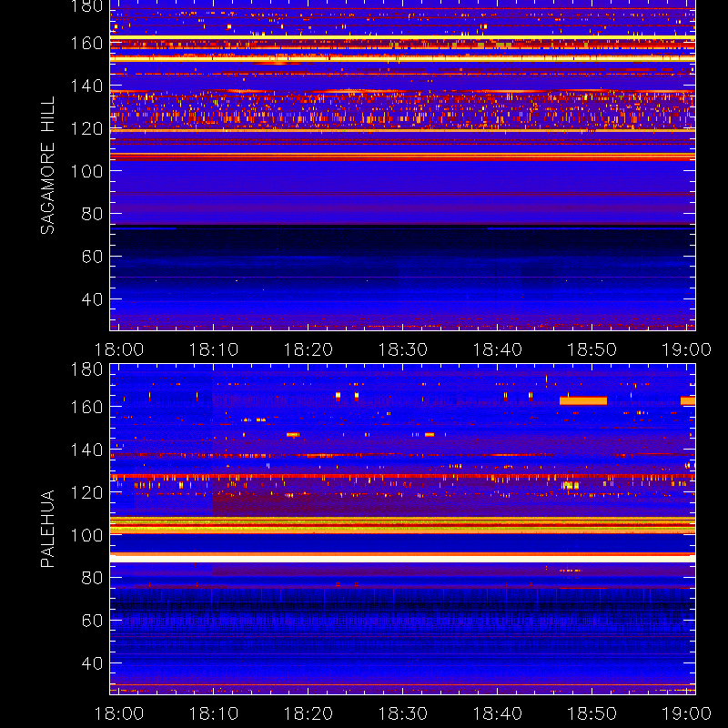Click the 160 tick label on Palehua axis
Viewport: 728px width, 728px height.
click(x=86, y=407)
